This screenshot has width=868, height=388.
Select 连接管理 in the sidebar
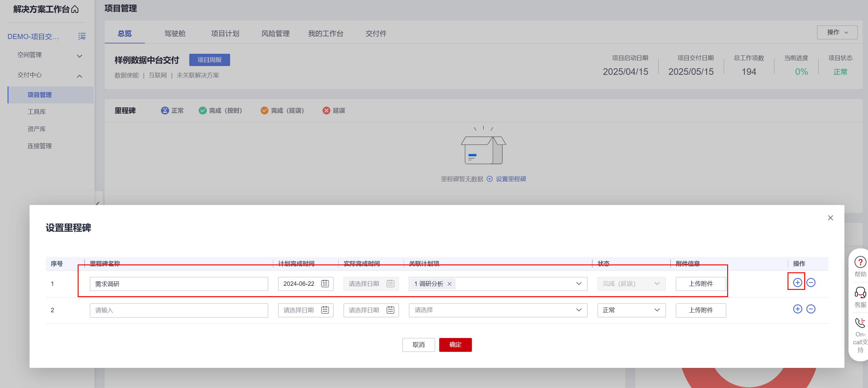(39, 146)
